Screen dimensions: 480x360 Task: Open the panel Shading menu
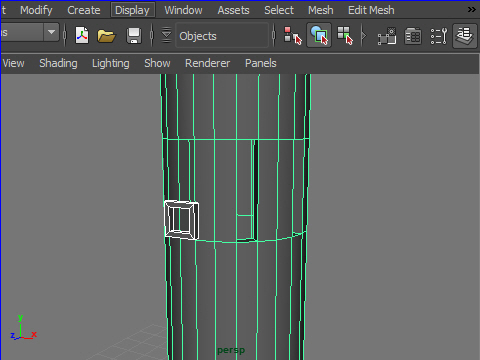pos(58,63)
